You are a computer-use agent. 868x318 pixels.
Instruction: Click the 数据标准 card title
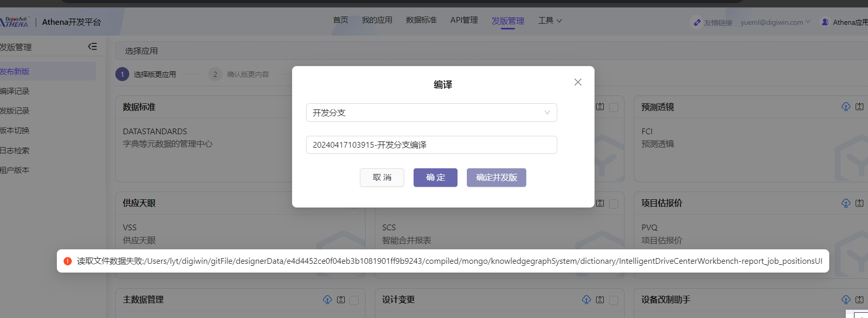[x=139, y=107]
